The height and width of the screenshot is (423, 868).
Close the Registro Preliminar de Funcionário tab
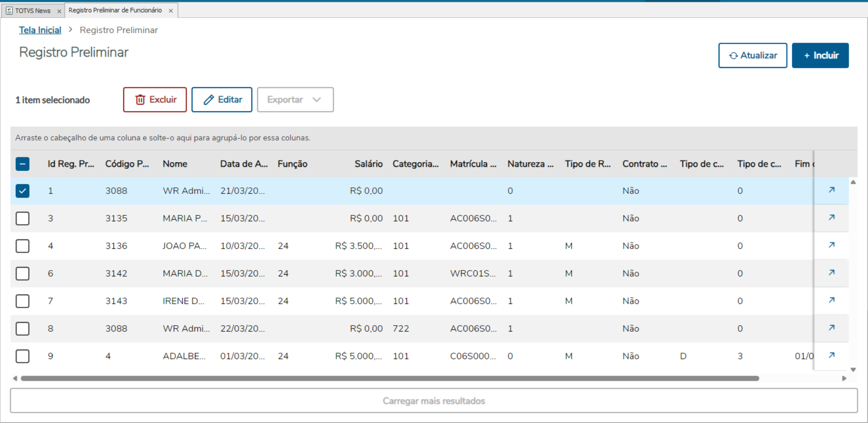pos(171,11)
